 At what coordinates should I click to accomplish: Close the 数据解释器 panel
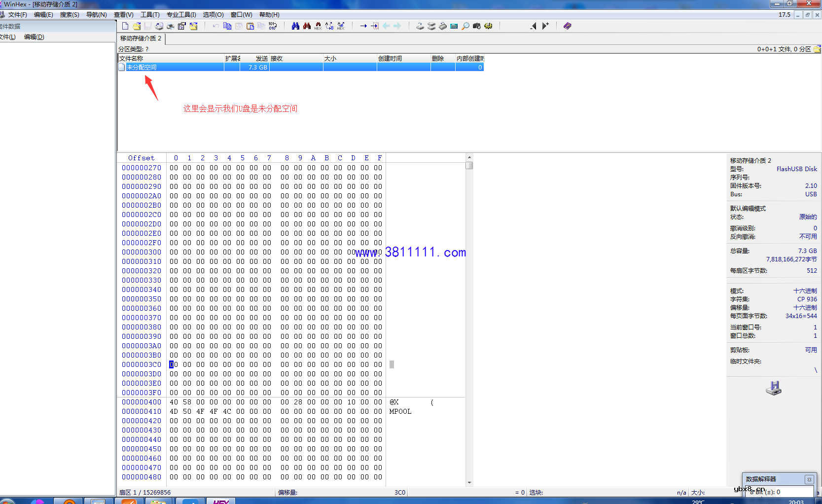point(809,479)
